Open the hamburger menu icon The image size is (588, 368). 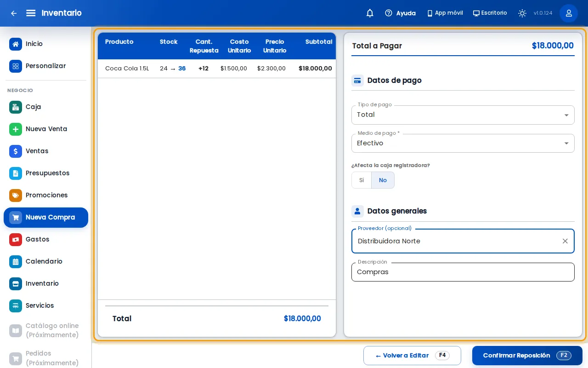[31, 13]
